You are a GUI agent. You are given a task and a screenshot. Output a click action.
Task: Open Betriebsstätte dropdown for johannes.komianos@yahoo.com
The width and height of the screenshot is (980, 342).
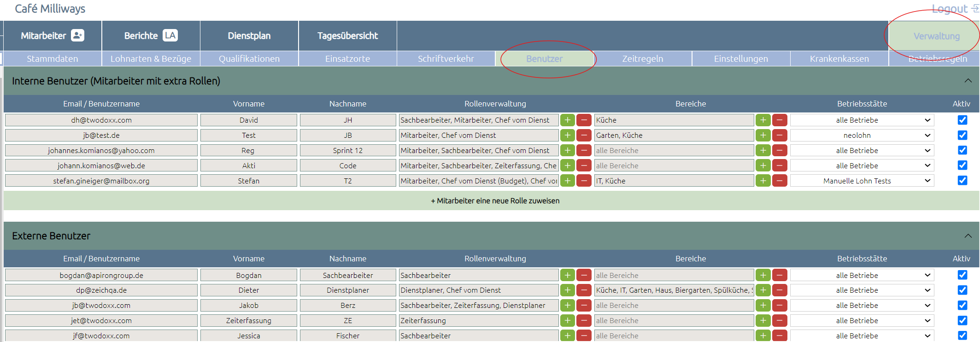(x=862, y=150)
